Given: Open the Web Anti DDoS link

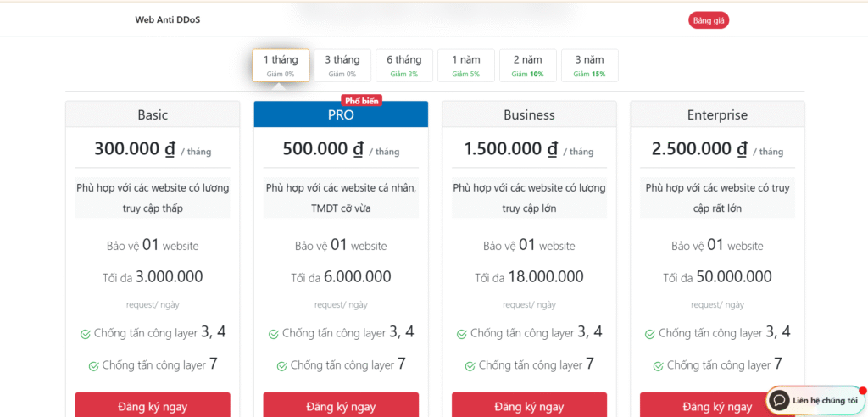Looking at the screenshot, I should (x=168, y=19).
